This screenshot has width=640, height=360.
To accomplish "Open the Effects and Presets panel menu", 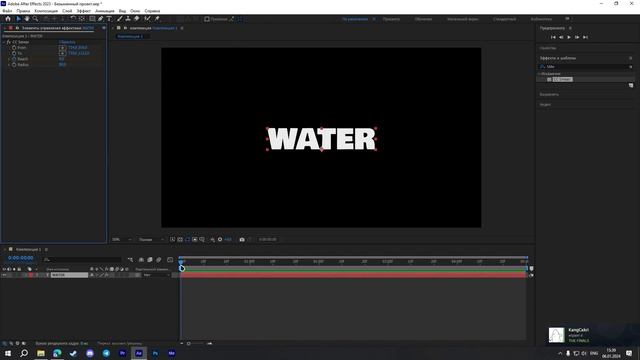I will pyautogui.click(x=631, y=58).
